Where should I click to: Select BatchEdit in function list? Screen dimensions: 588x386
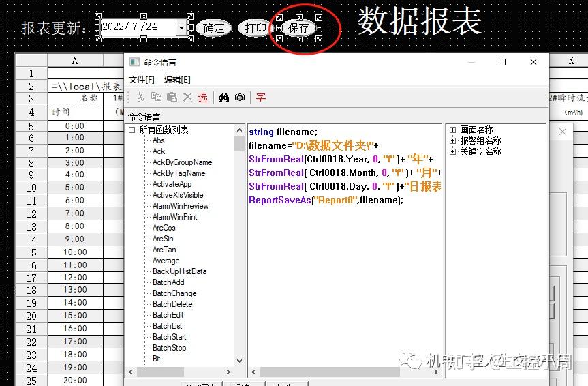[x=168, y=314]
